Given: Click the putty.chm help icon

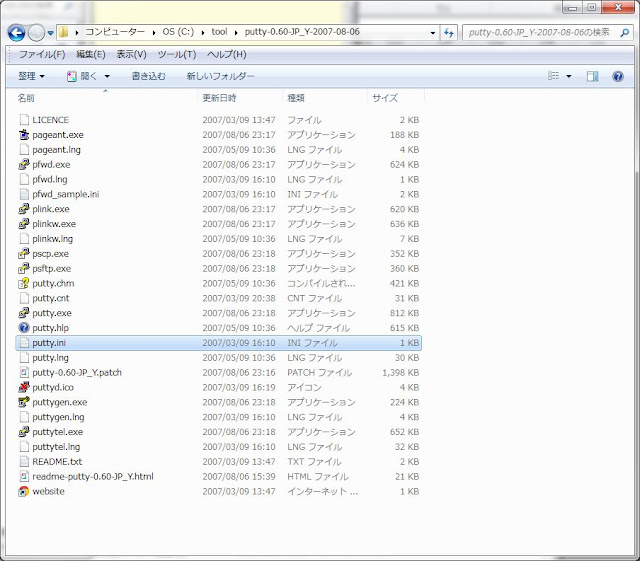Looking at the screenshot, I should tap(24, 283).
